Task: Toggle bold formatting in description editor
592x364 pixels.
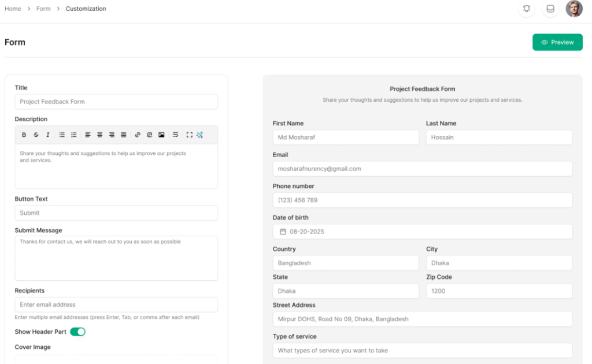Action: 24,135
